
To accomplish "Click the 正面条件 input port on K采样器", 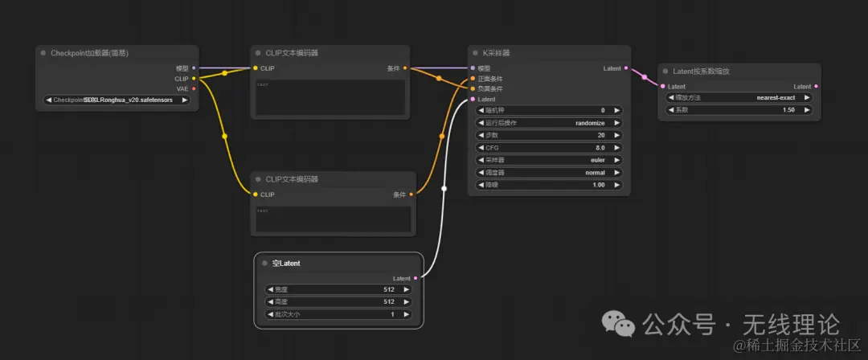I will click(x=473, y=79).
